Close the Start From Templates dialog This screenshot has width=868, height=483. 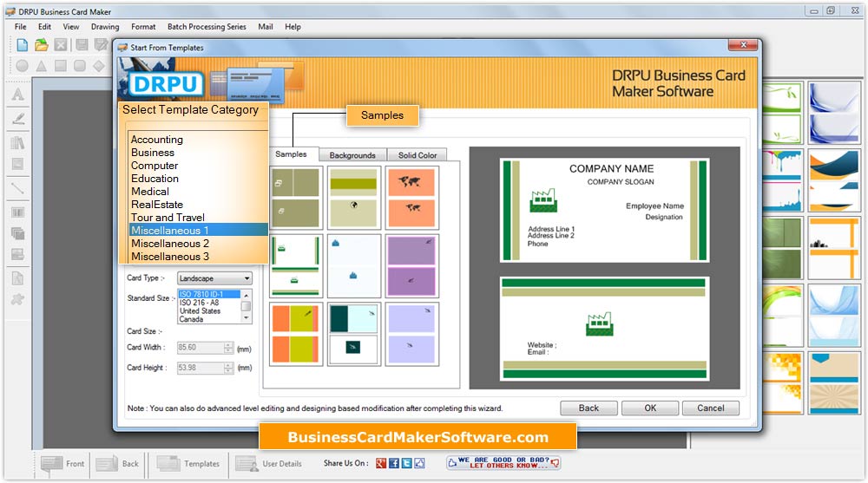point(743,45)
